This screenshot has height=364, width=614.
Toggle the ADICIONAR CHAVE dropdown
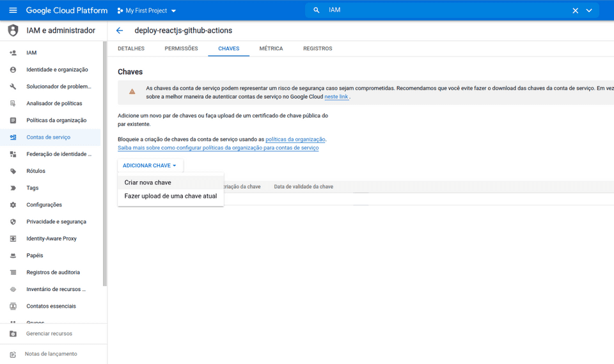[x=150, y=166]
